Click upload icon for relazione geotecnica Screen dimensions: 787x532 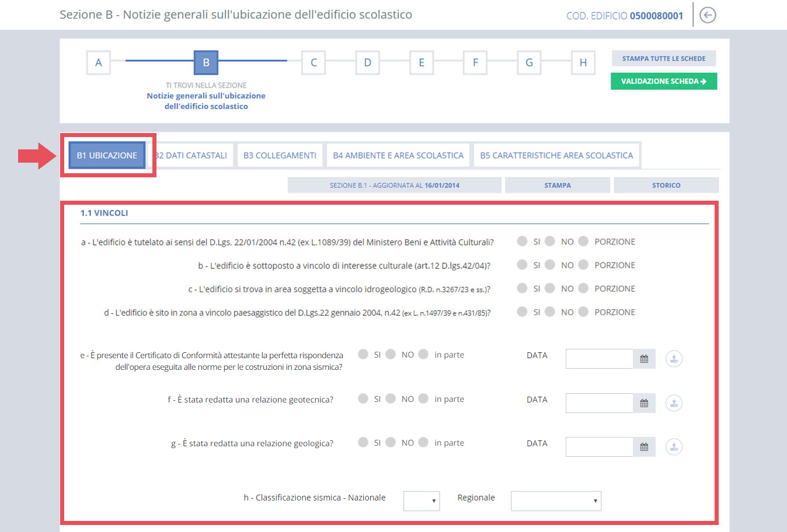(674, 403)
